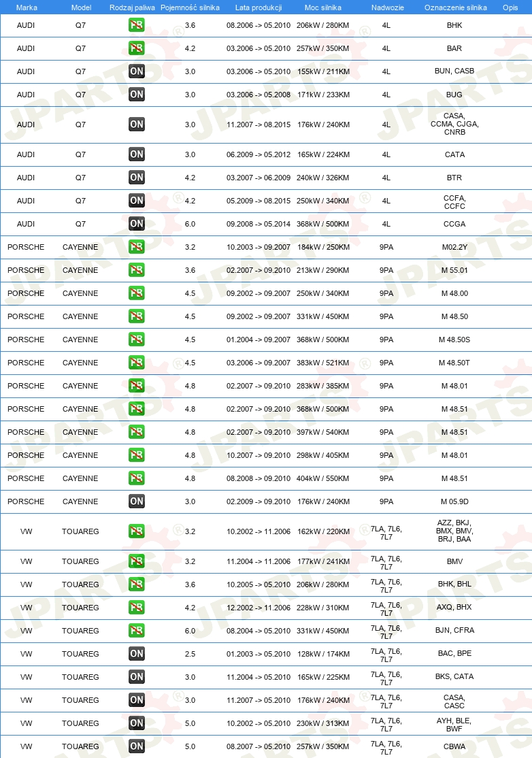Click the petrol icon in the Touareg BMV row
Image resolution: width=532 pixels, height=758 pixels.
[x=137, y=561]
